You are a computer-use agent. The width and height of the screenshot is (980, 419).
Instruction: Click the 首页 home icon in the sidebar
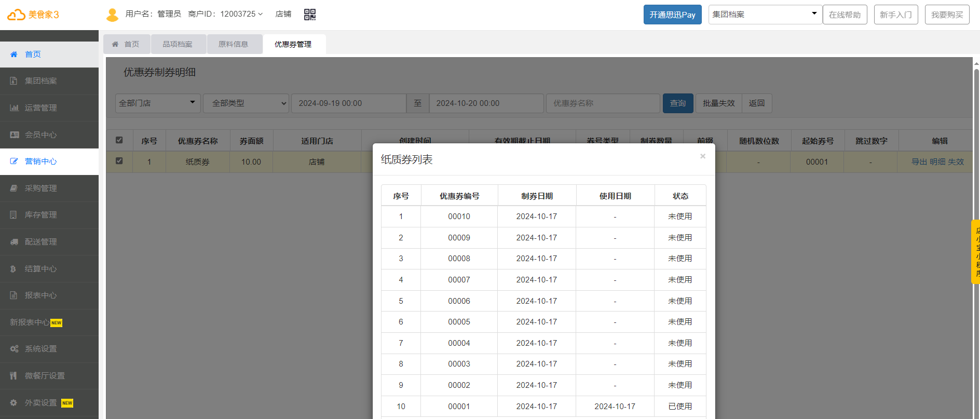14,54
